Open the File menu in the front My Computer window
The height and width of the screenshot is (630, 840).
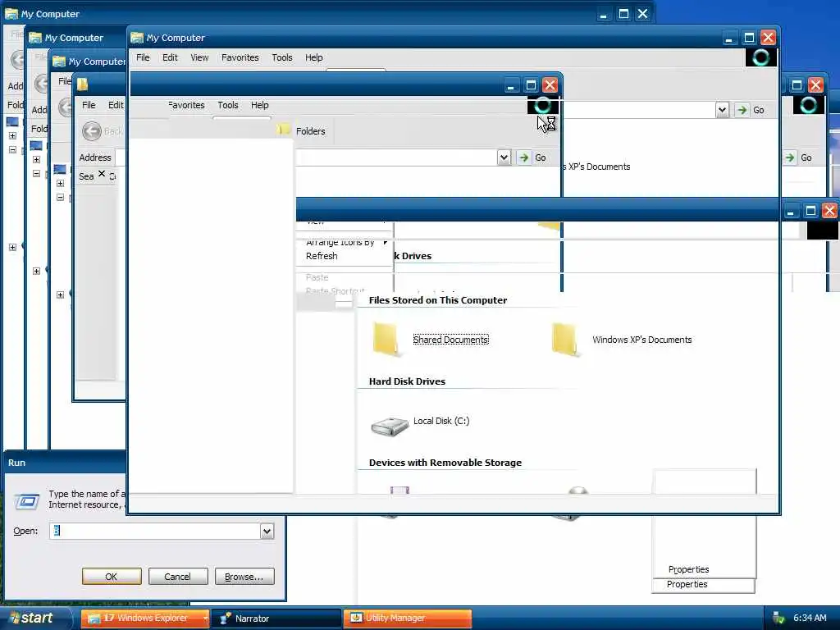pos(143,57)
